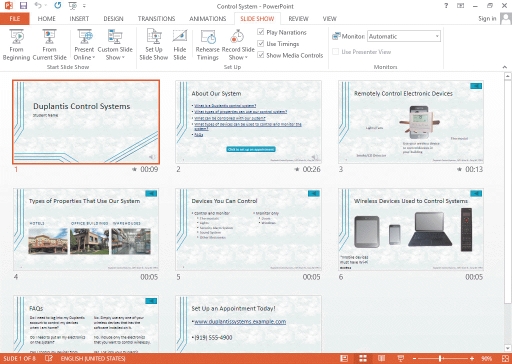512x364 pixels.
Task: Expand Record Slide Show dropdown arrow
Action: [246, 58]
